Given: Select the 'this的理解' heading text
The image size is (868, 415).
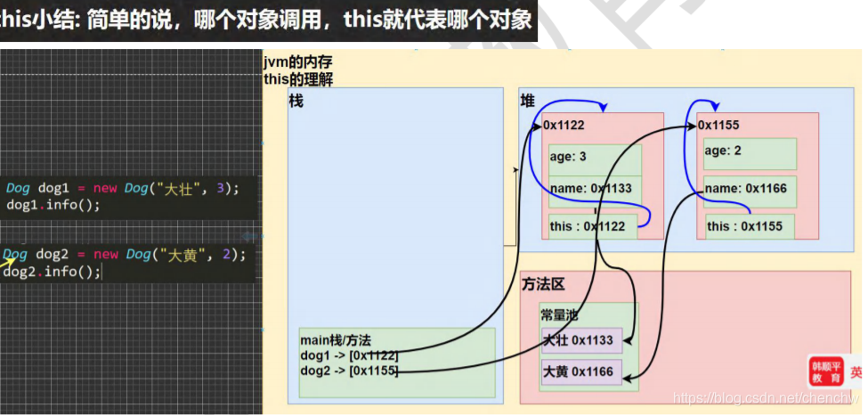Looking at the screenshot, I should coord(299,79).
